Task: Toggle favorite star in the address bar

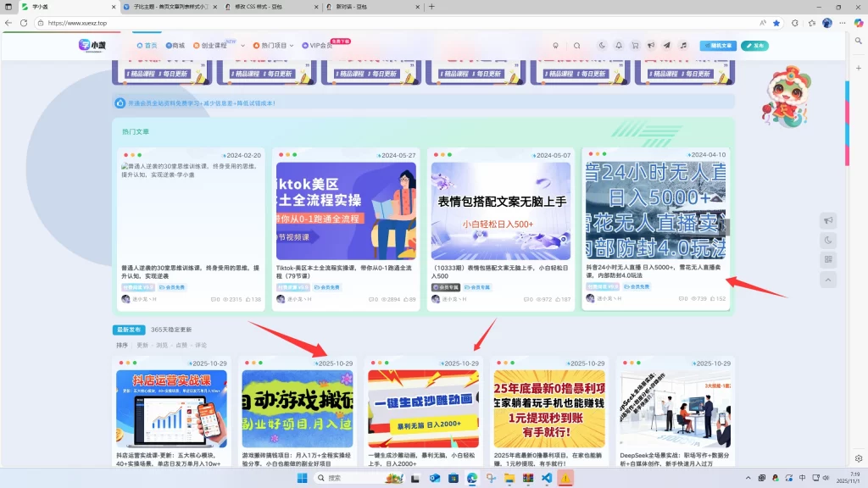Action: [x=776, y=23]
